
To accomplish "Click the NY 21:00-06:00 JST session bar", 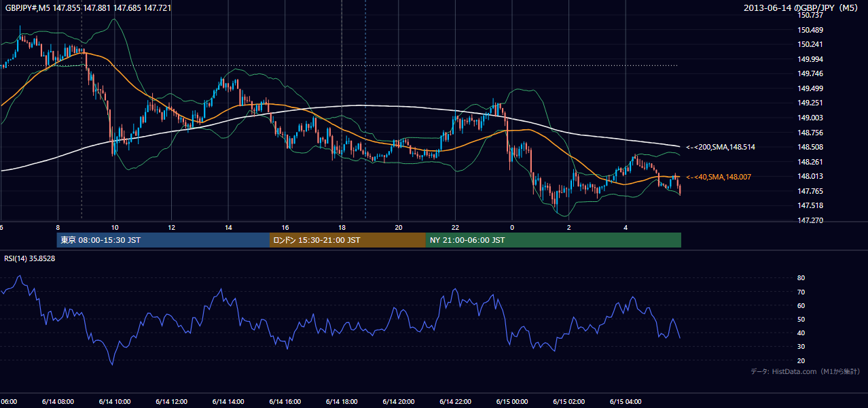I will click(554, 240).
